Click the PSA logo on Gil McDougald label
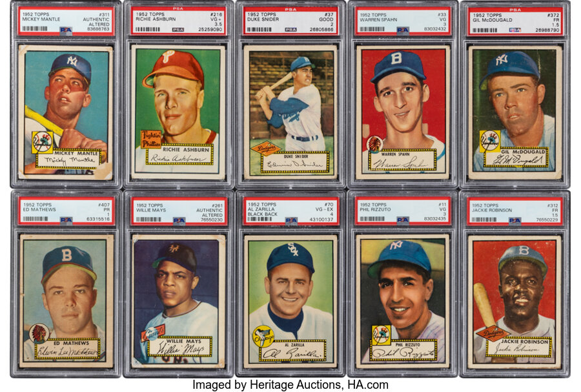This screenshot has height=392, width=581. pyautogui.click(x=515, y=30)
